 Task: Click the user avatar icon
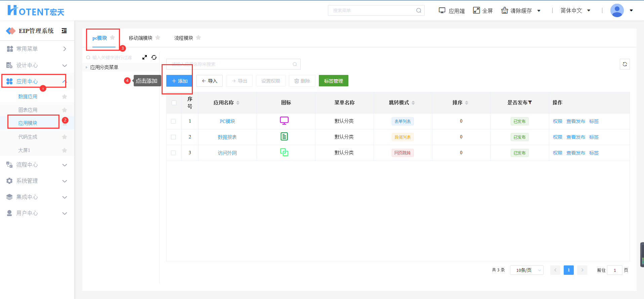617,10
